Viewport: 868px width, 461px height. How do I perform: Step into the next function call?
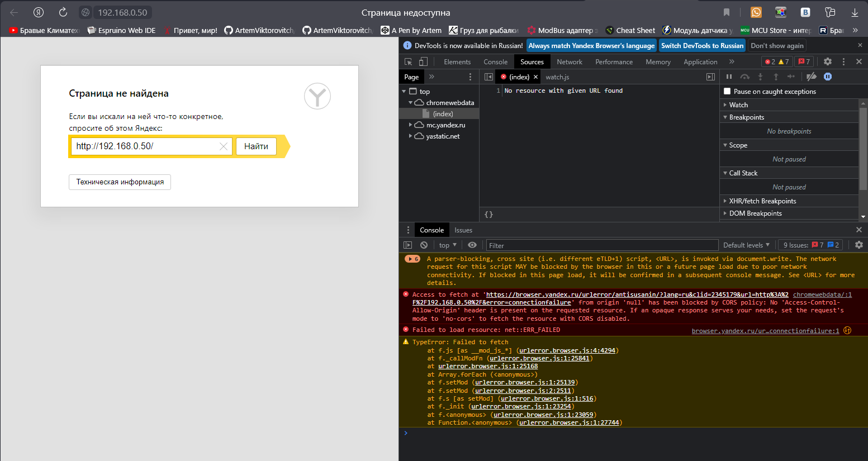coord(760,77)
